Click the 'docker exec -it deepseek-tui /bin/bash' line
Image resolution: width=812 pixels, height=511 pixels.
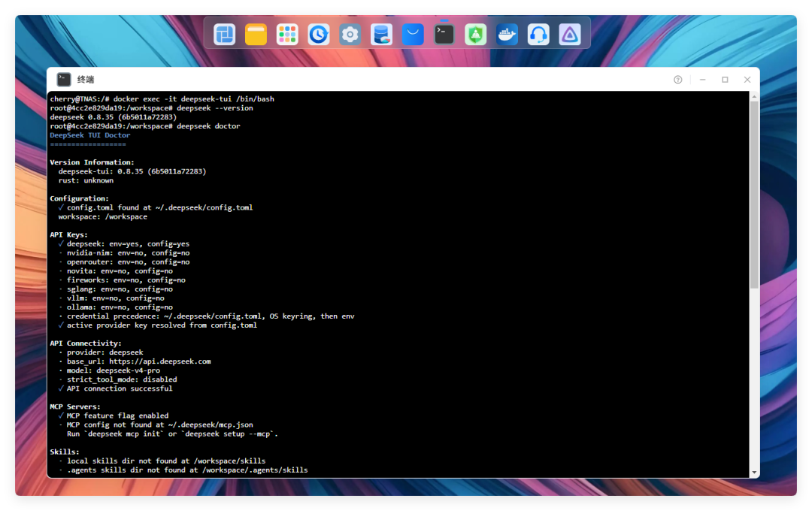pos(162,99)
